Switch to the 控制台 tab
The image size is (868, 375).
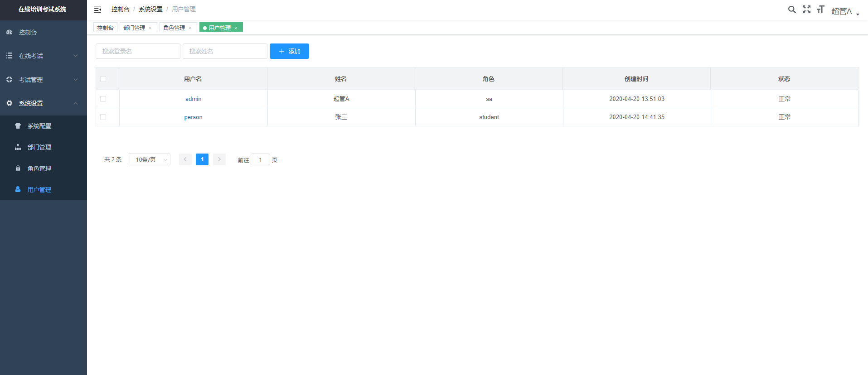tap(105, 28)
